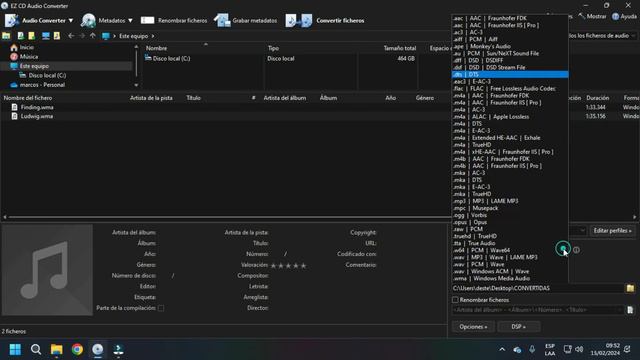Click the filename template document icon
The width and height of the screenshot is (640, 360).
tap(630, 310)
